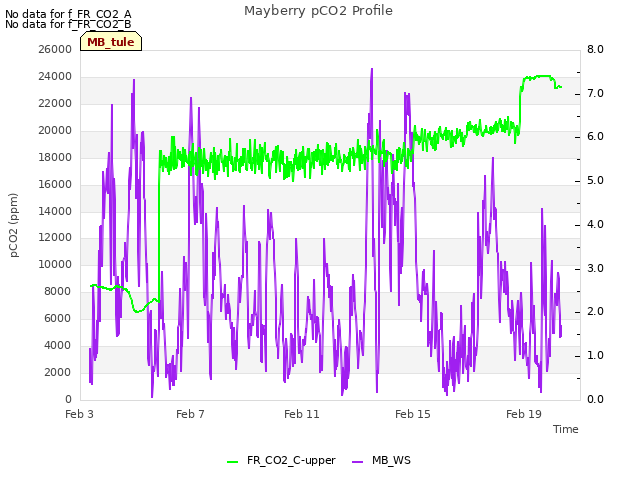Click the 6.0 right axis value
The image size is (640, 480).
pyautogui.click(x=595, y=136)
